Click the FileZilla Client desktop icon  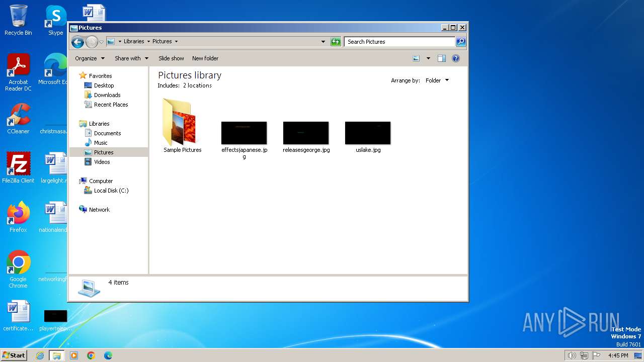(x=18, y=168)
